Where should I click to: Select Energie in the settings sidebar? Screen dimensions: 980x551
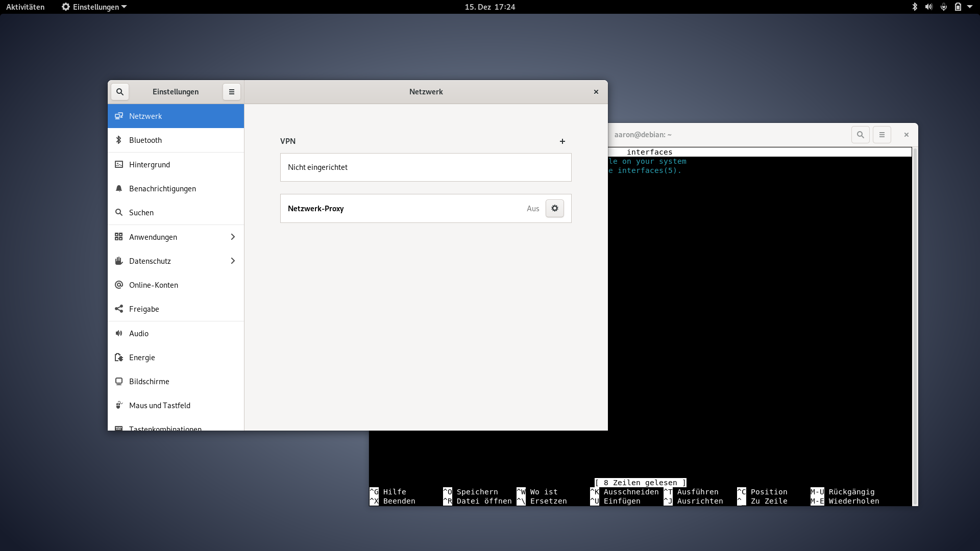tap(141, 357)
